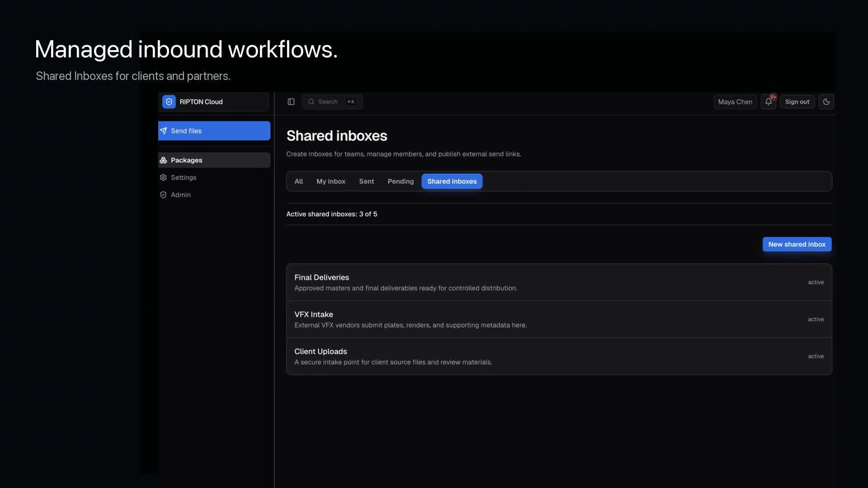Viewport: 868px width, 488px height.
Task: Open the notifications bell icon
Action: pos(769,102)
